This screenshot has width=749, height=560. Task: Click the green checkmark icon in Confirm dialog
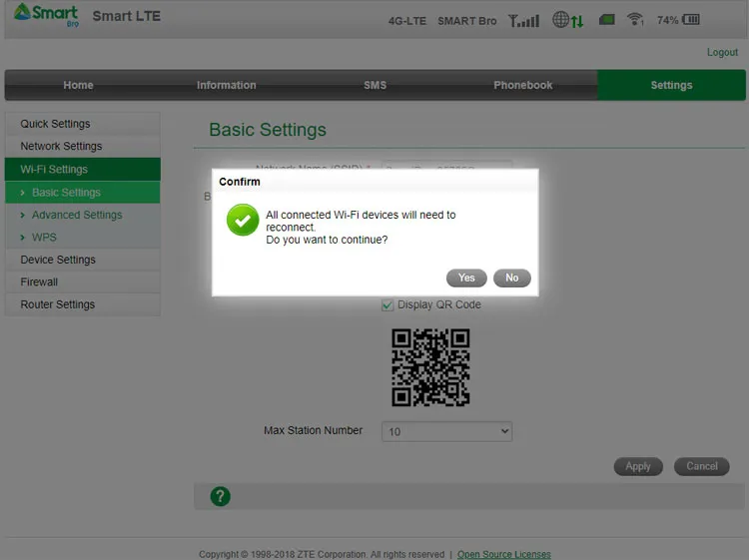pos(243,220)
